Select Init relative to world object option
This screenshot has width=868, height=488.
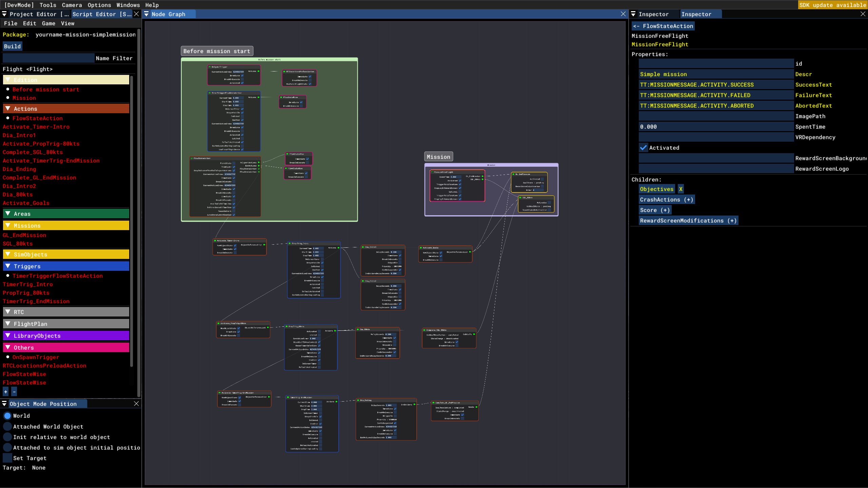(7, 437)
